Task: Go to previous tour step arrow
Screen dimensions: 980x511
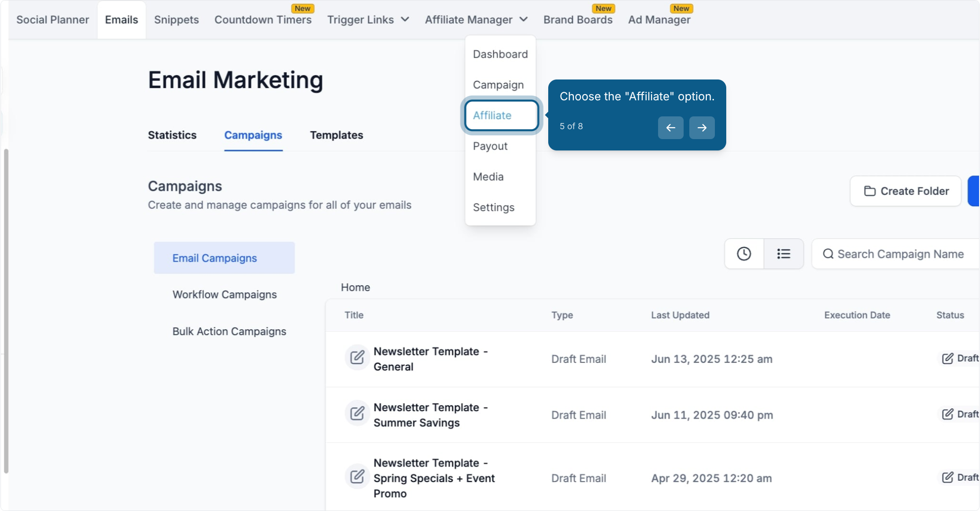Action: (670, 128)
